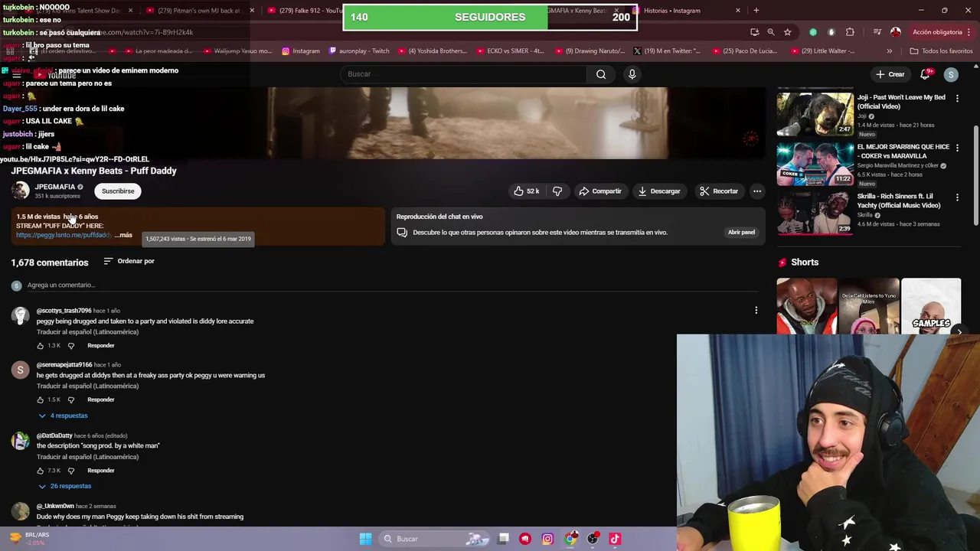The width and height of the screenshot is (980, 551).
Task: Open the YouTube account avatar menu
Action: (x=951, y=74)
